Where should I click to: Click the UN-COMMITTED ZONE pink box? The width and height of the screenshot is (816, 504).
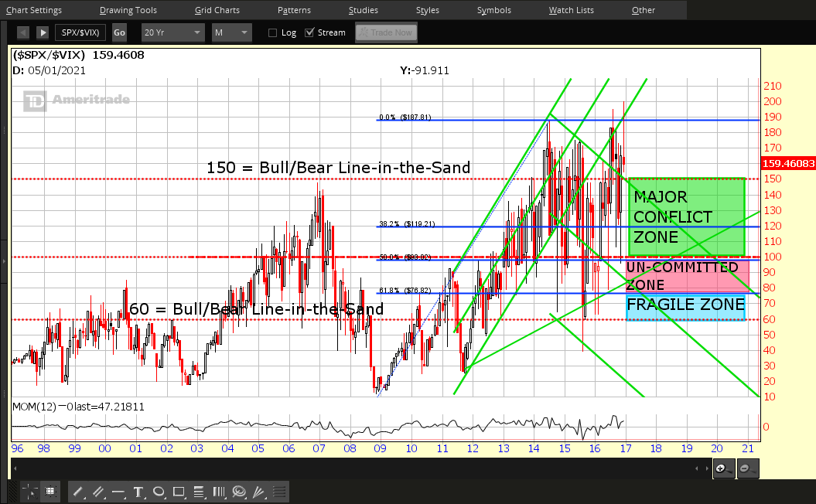click(687, 276)
